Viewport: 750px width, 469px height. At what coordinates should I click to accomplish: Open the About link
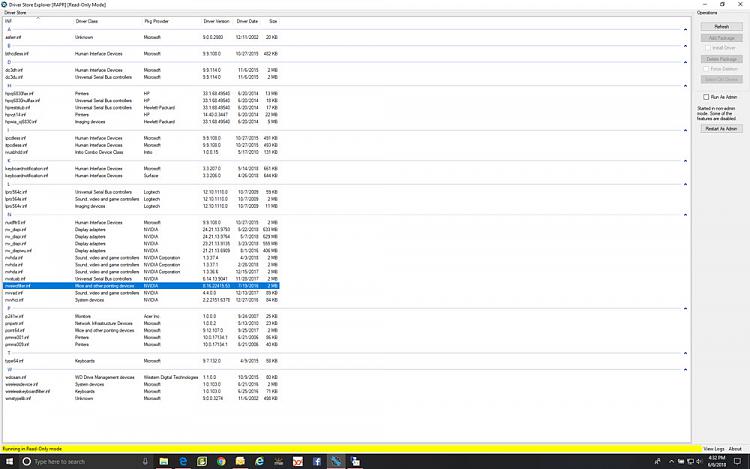pos(735,449)
